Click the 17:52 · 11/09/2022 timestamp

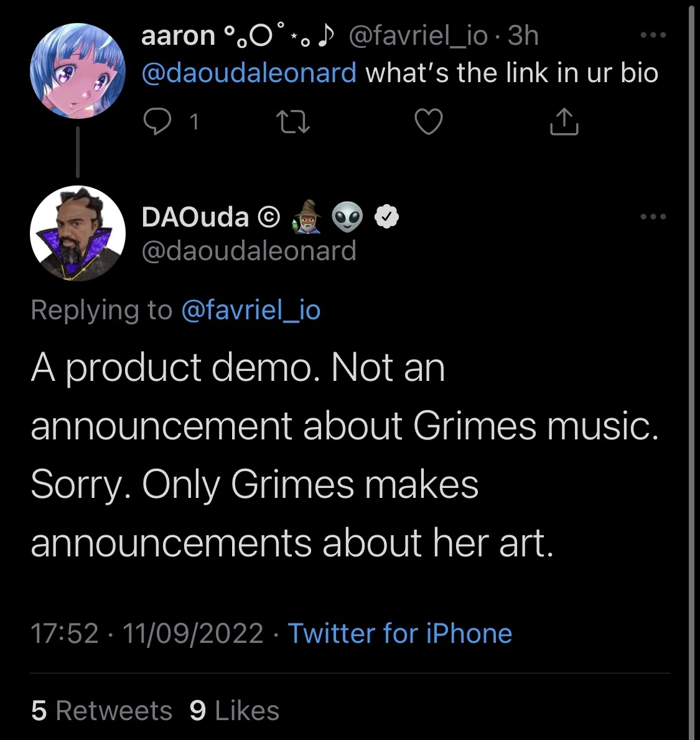coord(147,634)
